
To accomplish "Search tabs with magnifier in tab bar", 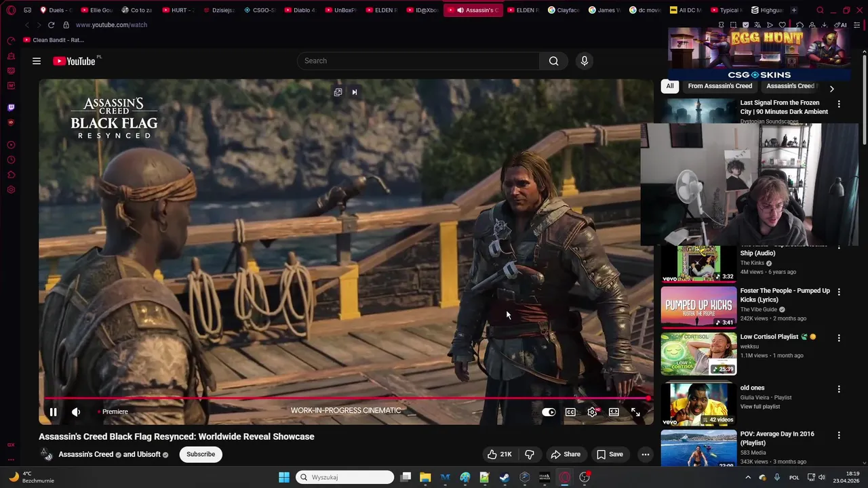I will point(820,10).
